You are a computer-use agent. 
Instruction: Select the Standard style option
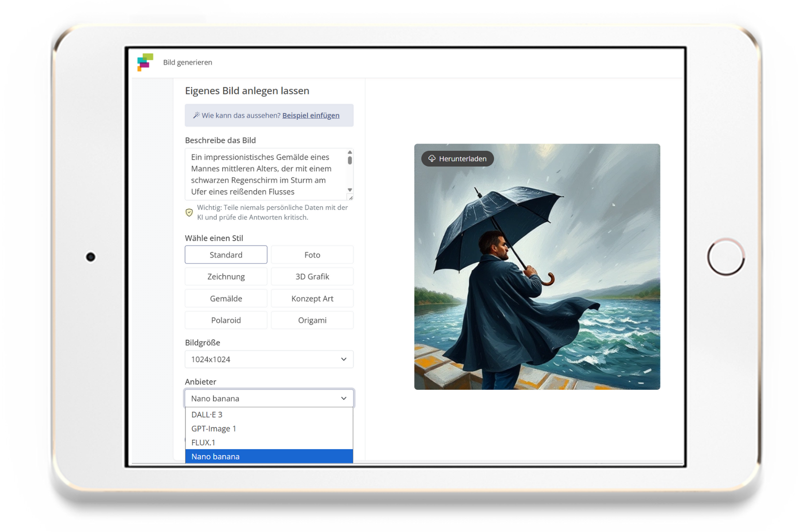(226, 255)
